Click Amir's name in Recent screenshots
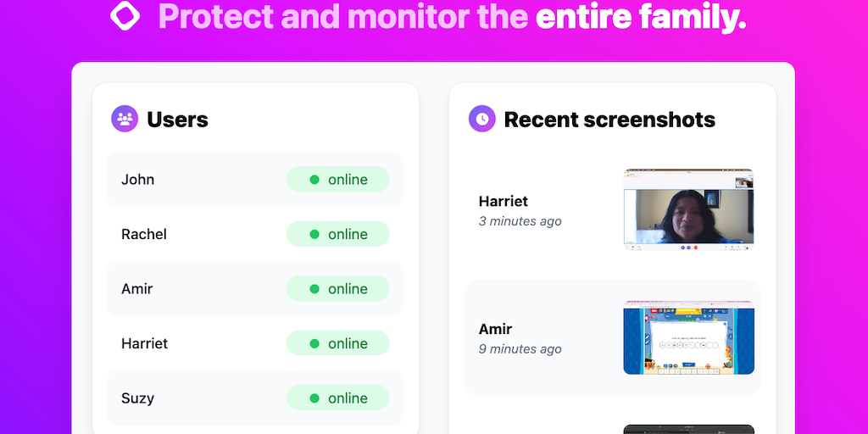The image size is (868, 434). coord(496,329)
